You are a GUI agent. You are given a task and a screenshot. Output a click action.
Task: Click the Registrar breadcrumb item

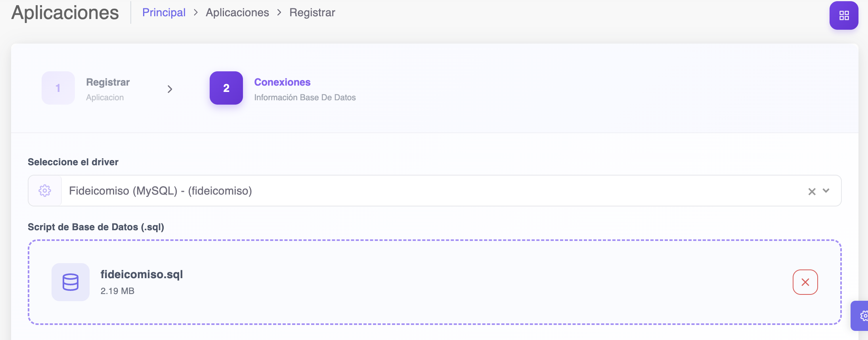(x=312, y=13)
